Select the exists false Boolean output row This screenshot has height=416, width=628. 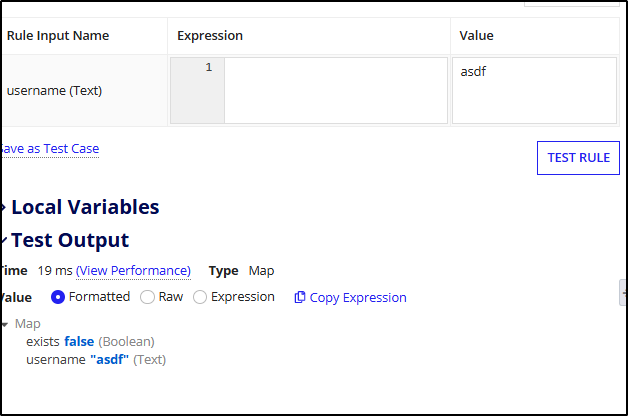click(90, 342)
